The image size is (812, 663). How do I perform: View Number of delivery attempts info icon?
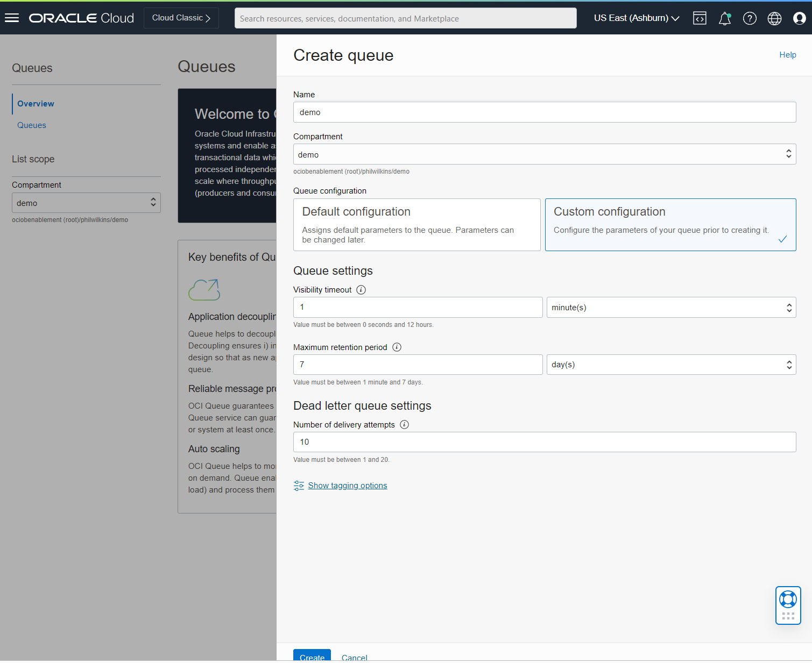(x=404, y=424)
